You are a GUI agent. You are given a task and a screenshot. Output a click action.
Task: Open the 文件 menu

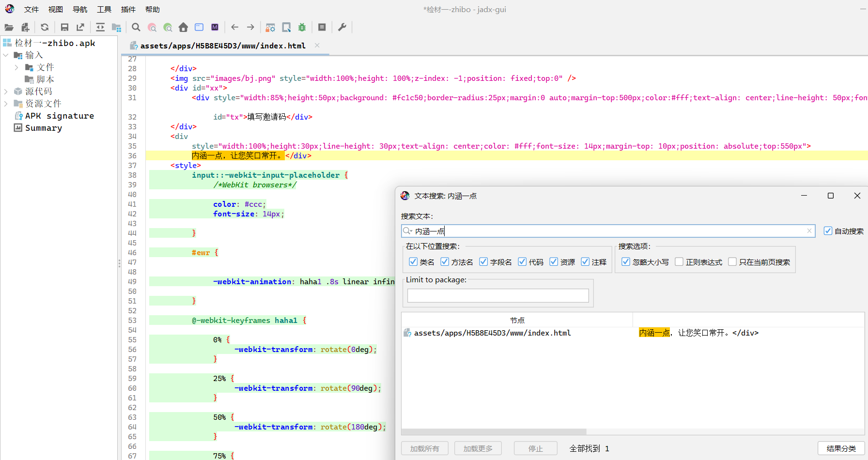pyautogui.click(x=31, y=9)
